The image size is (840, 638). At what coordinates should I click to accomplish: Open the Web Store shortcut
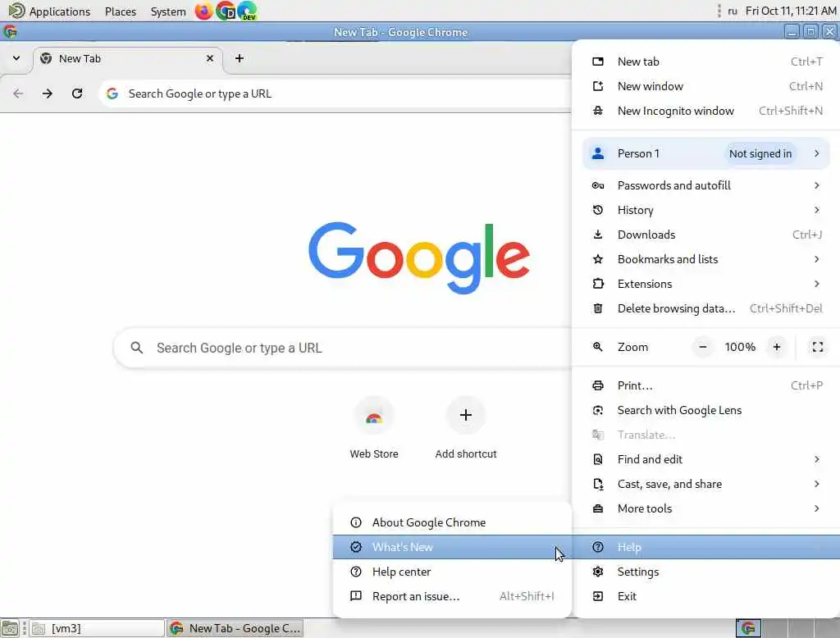pos(374,429)
